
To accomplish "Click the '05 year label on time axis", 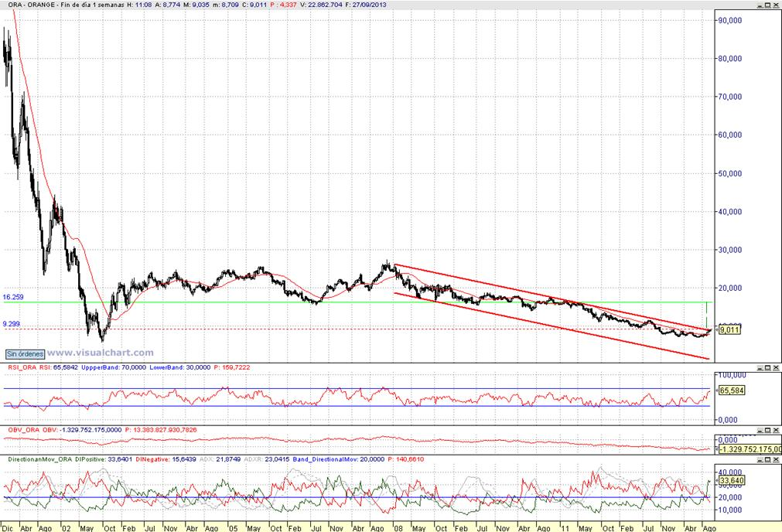I will point(232,528).
